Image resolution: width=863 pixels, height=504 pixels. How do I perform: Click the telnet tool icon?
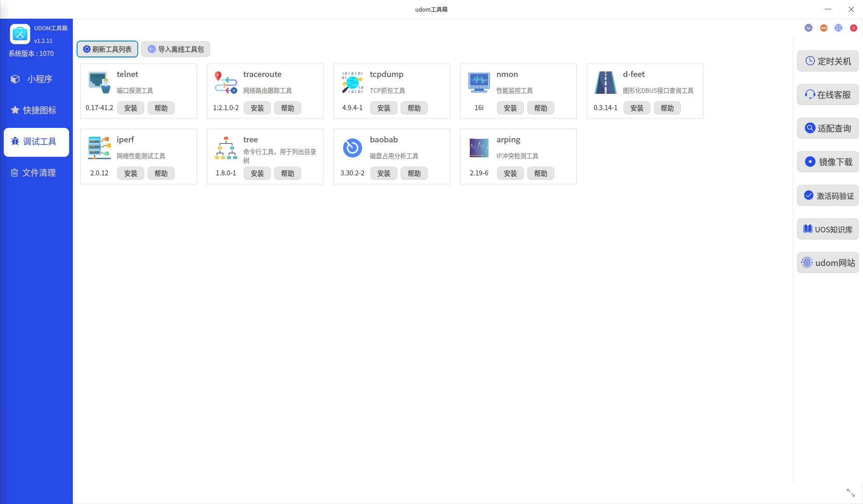[99, 83]
